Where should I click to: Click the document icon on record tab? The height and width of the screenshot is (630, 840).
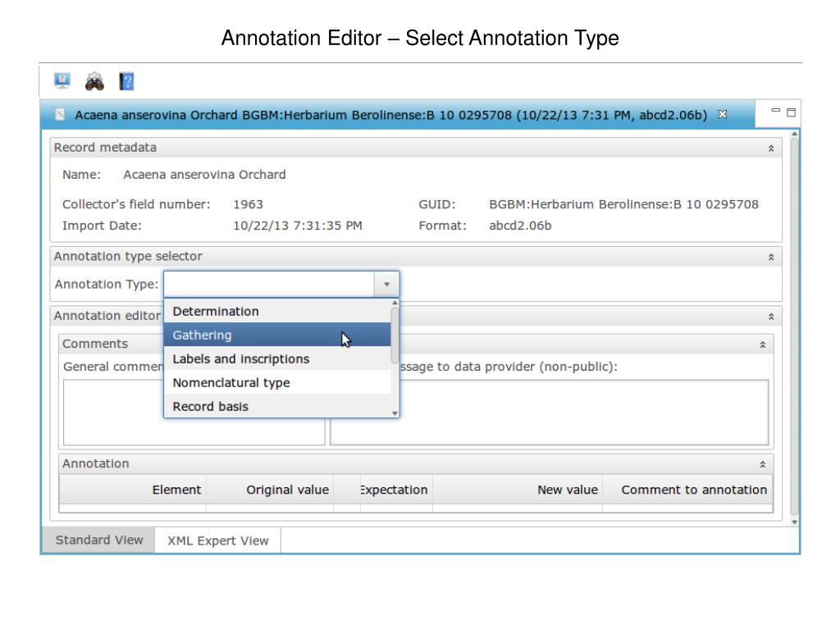coord(60,115)
